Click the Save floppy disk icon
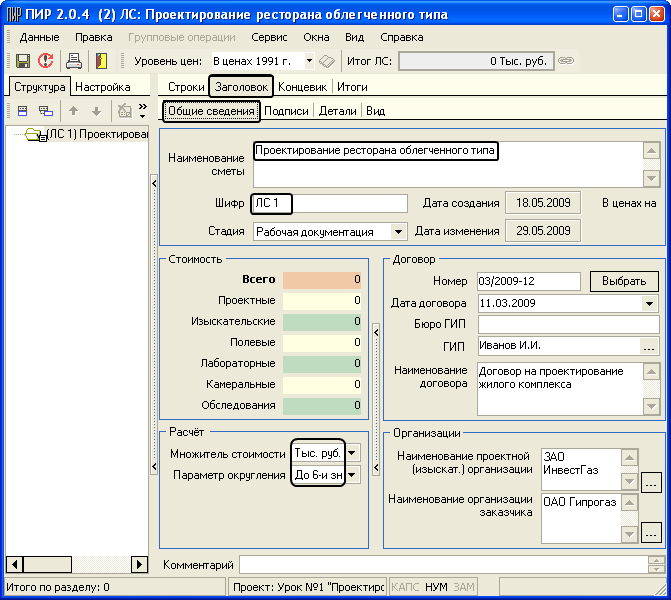671x600 pixels. tap(20, 61)
